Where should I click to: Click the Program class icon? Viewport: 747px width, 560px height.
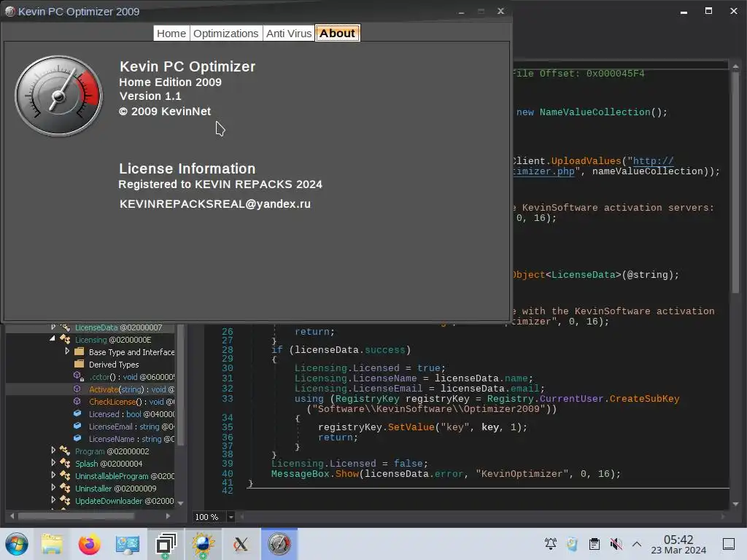(65, 451)
